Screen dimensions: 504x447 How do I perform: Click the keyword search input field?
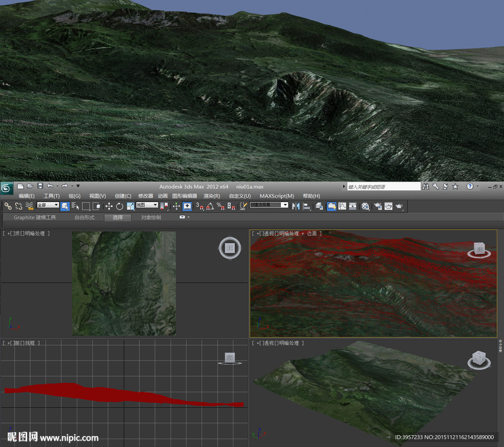[383, 187]
